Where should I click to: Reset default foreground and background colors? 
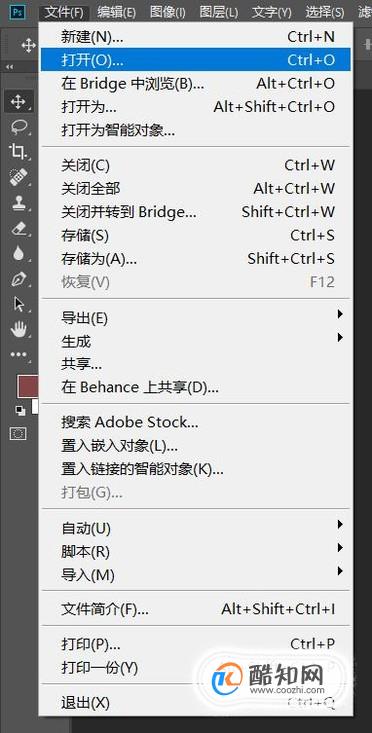(20, 410)
